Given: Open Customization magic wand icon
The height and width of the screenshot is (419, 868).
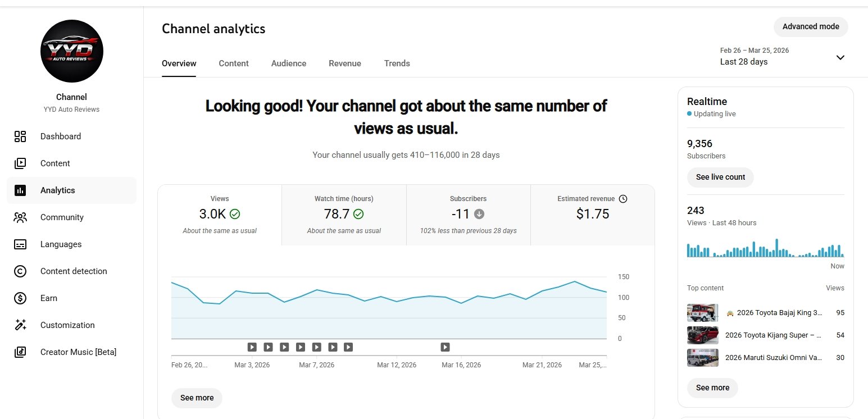Looking at the screenshot, I should click(x=20, y=325).
